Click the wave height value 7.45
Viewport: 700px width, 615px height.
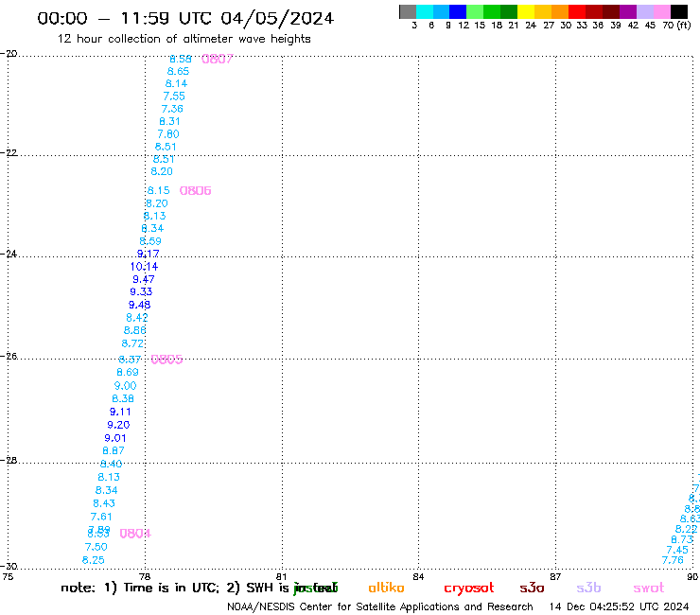[x=677, y=551]
